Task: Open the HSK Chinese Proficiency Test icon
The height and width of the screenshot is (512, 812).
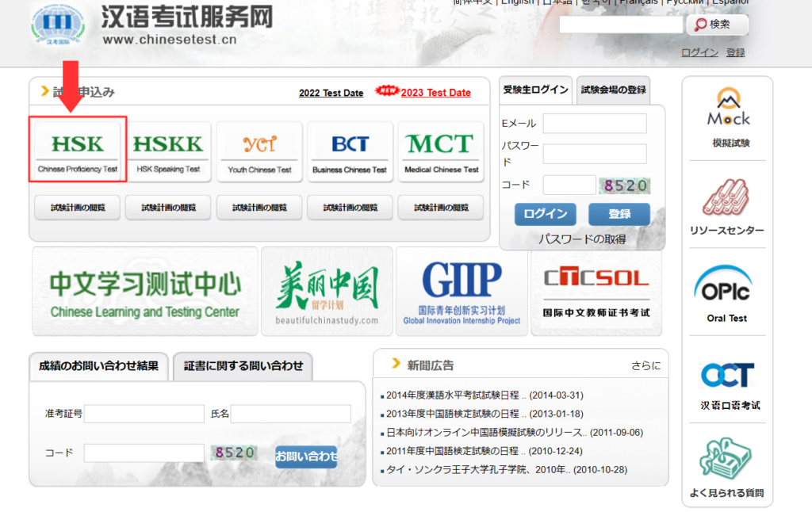Action: click(78, 151)
